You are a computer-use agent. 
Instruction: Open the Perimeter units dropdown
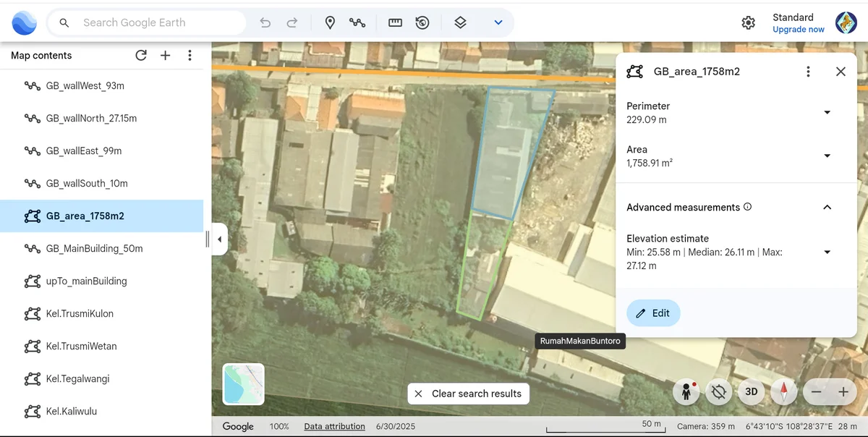pyautogui.click(x=827, y=113)
